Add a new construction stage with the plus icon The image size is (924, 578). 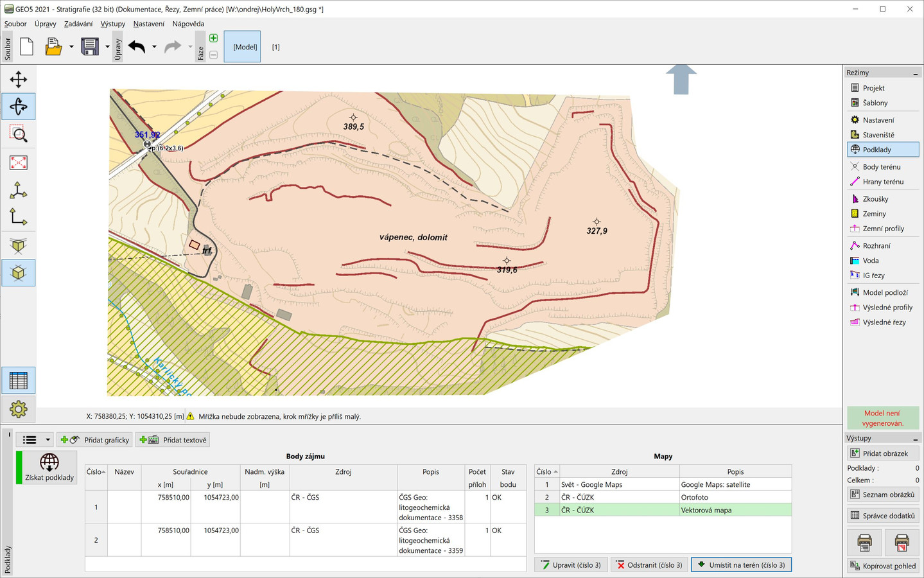pyautogui.click(x=214, y=39)
